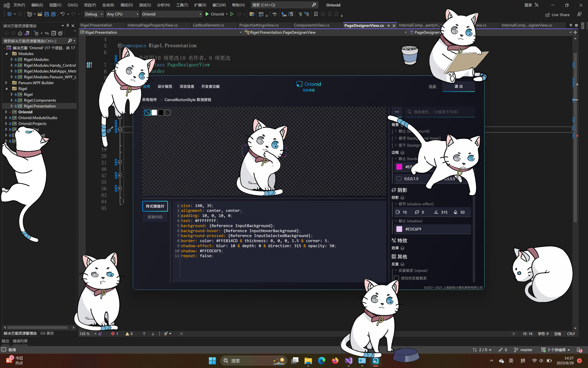Collapse the 静止 (shadow) section
The width and height of the screenshot is (588, 368).
pyautogui.click(x=396, y=221)
